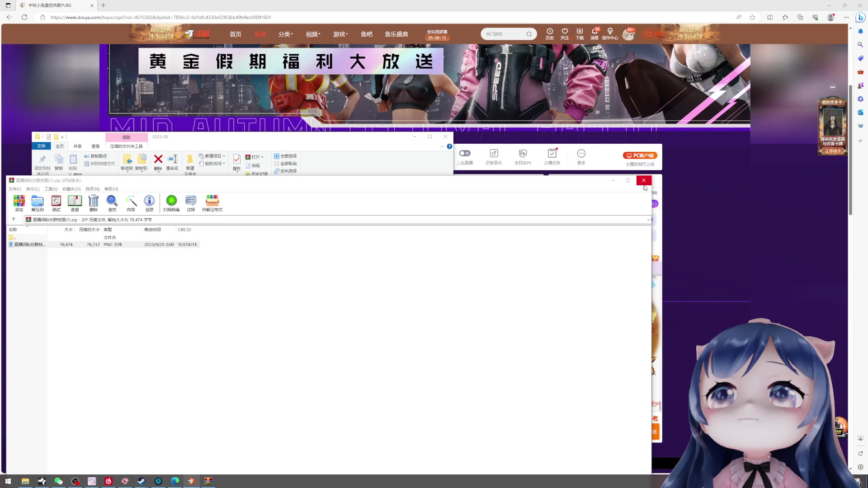Click the 立即抽卡 card draw button

832,151
